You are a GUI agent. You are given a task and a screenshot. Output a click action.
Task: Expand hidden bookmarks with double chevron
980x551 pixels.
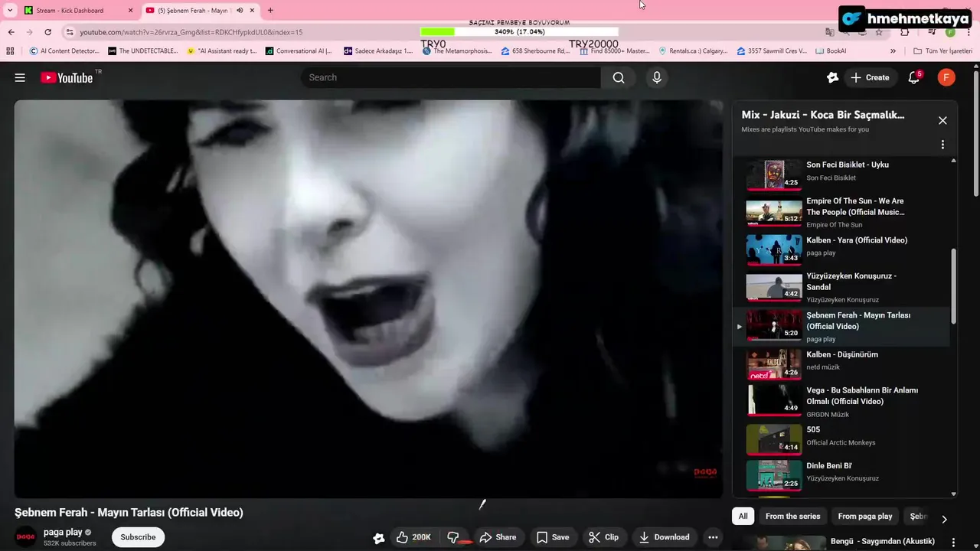tap(893, 51)
